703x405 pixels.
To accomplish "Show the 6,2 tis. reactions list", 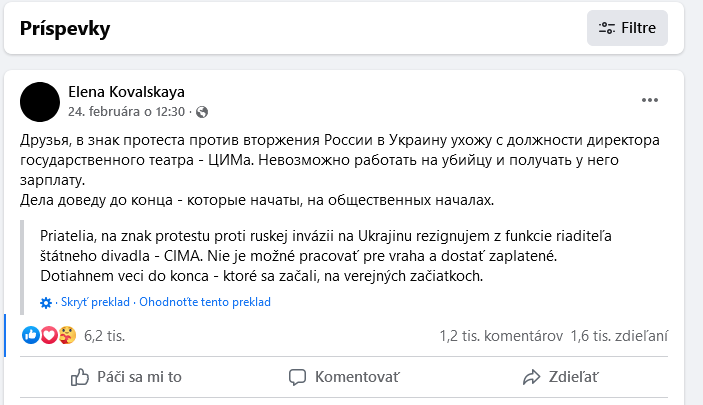I will (104, 336).
